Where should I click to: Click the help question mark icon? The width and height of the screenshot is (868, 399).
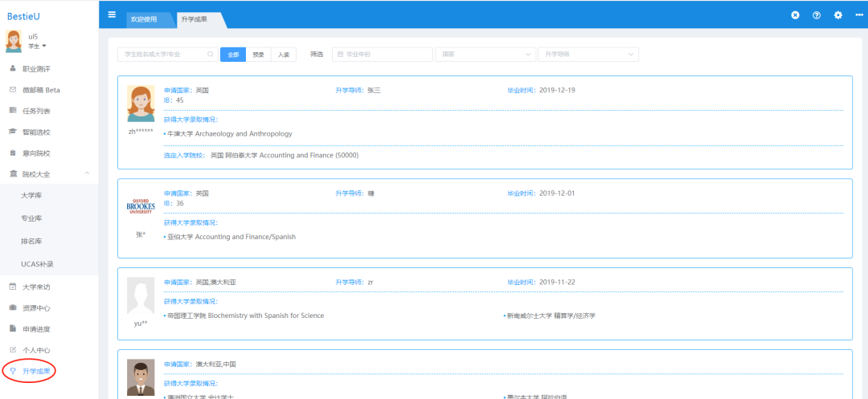(817, 15)
